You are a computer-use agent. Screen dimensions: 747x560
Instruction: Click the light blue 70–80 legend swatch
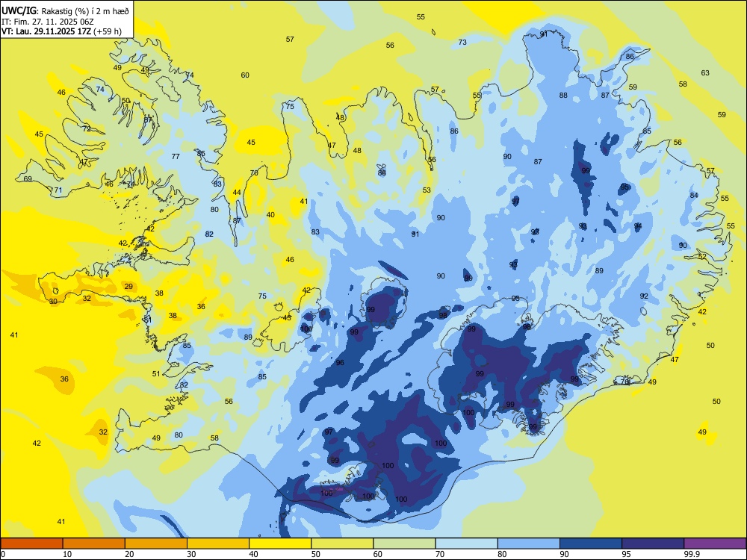tap(466, 544)
